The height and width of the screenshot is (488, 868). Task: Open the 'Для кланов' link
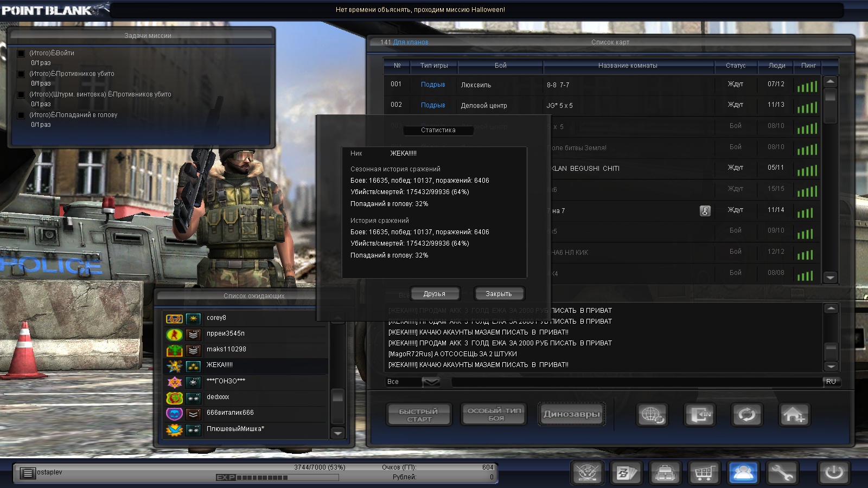[x=411, y=42]
